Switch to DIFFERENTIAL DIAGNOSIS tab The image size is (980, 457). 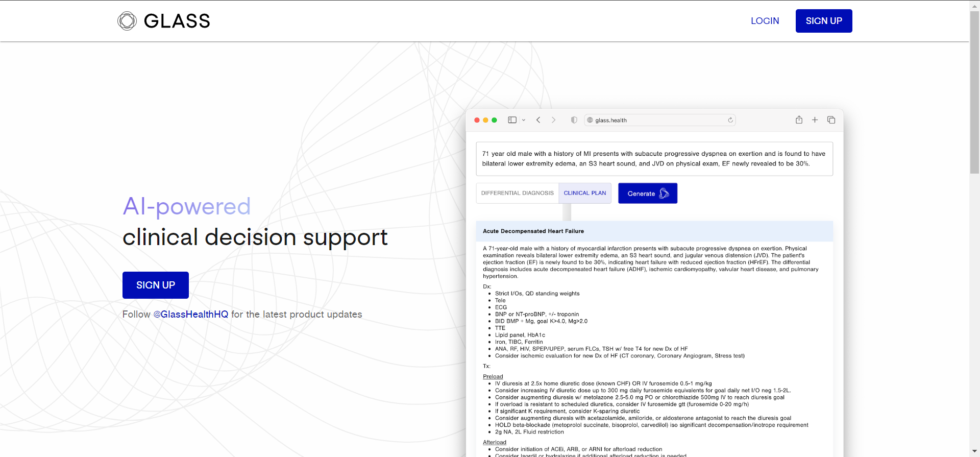(x=518, y=193)
